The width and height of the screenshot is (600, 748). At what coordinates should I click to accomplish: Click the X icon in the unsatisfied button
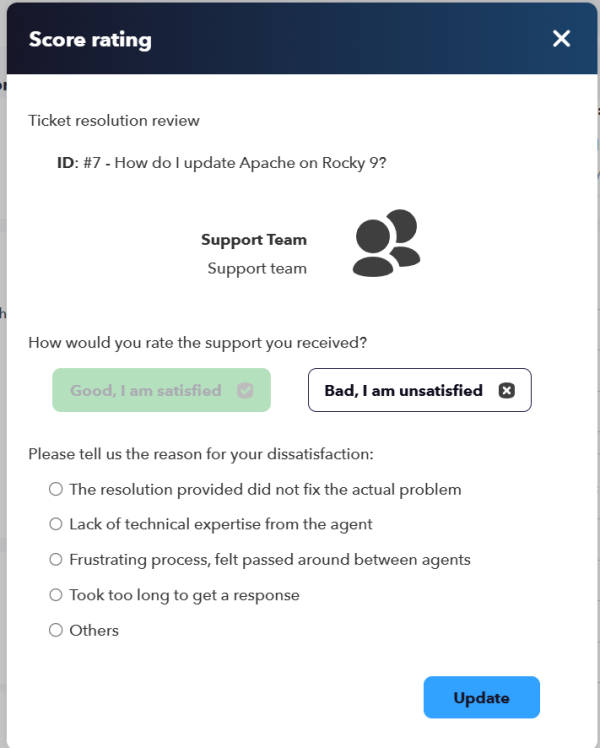(507, 391)
